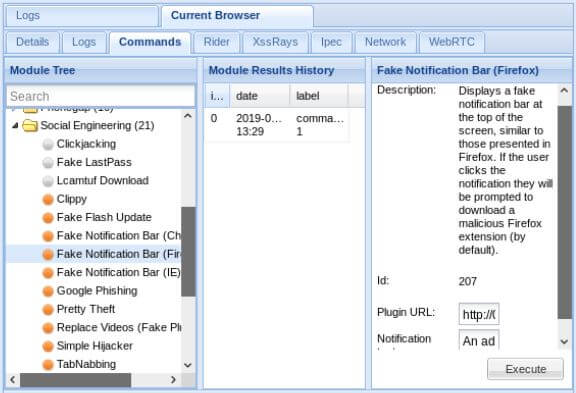Click description panel scroll up arrow

pyautogui.click(x=564, y=90)
